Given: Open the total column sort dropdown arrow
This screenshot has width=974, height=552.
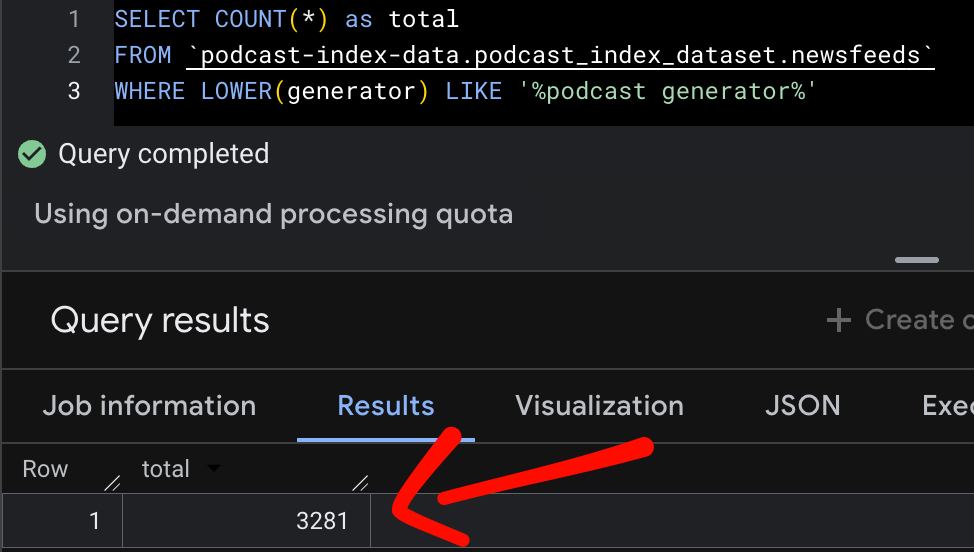Looking at the screenshot, I should pos(213,469).
